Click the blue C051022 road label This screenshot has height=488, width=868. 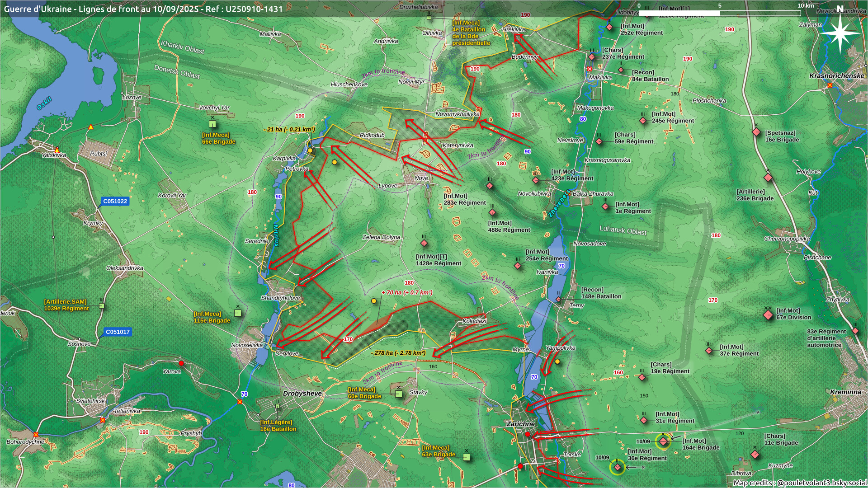point(115,201)
